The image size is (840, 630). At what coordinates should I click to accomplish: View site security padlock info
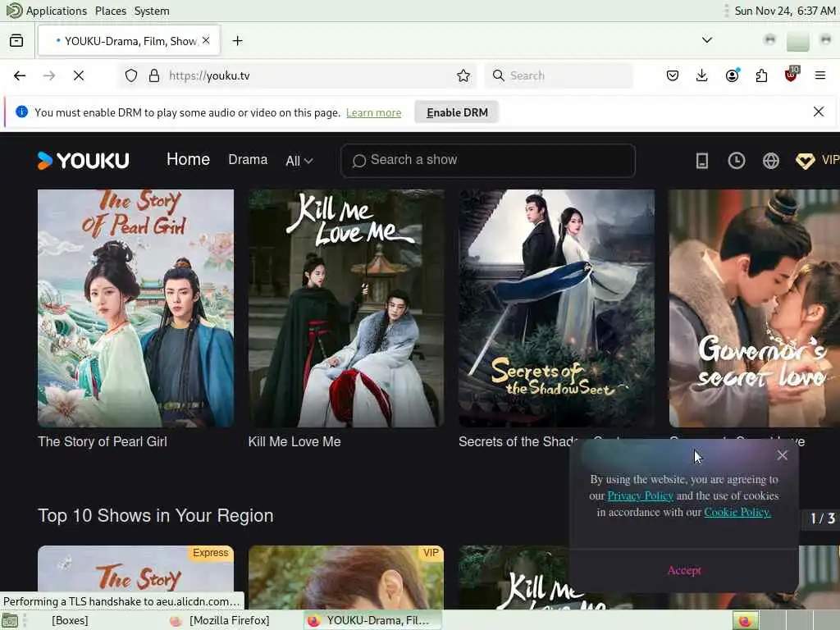[154, 75]
